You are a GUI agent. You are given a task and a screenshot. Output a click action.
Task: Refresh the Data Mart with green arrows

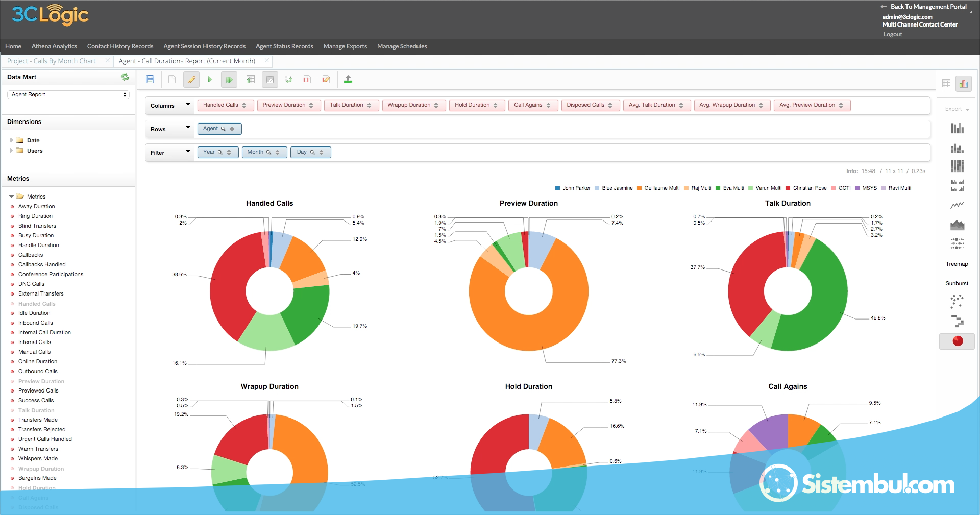point(125,77)
